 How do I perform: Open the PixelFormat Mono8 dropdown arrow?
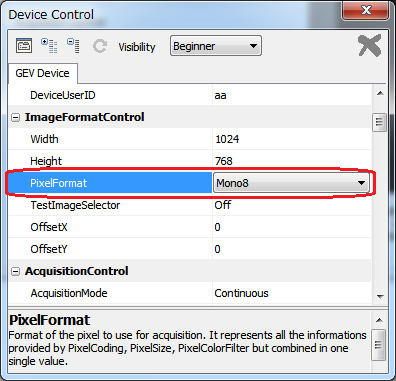pos(361,183)
